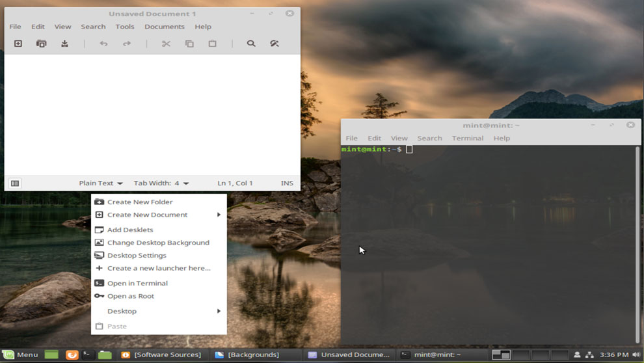Open find and replace toolbar icon
This screenshot has width=644, height=363.
(275, 44)
